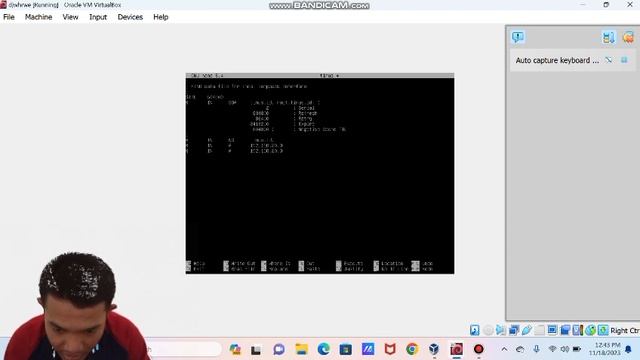Open VirtualBox Manager on the taskbar

(x=434, y=349)
